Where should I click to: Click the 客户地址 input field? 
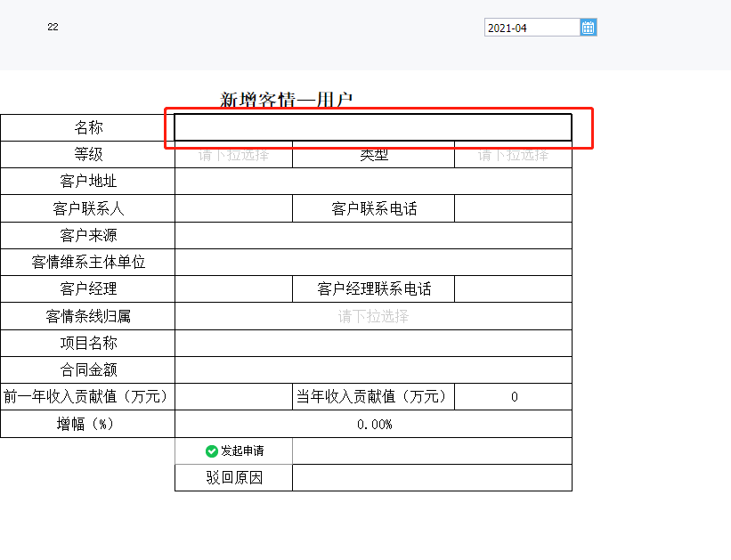(x=373, y=182)
